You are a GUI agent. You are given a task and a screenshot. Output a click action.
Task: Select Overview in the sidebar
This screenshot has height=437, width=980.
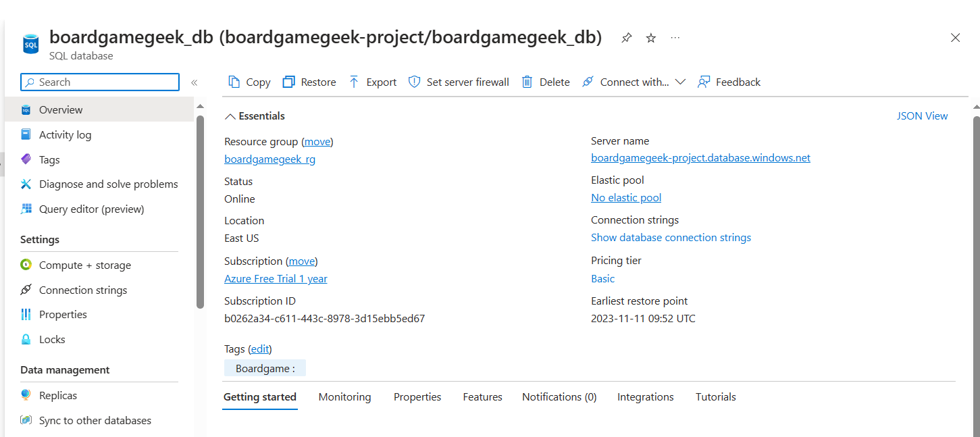pyautogui.click(x=99, y=109)
